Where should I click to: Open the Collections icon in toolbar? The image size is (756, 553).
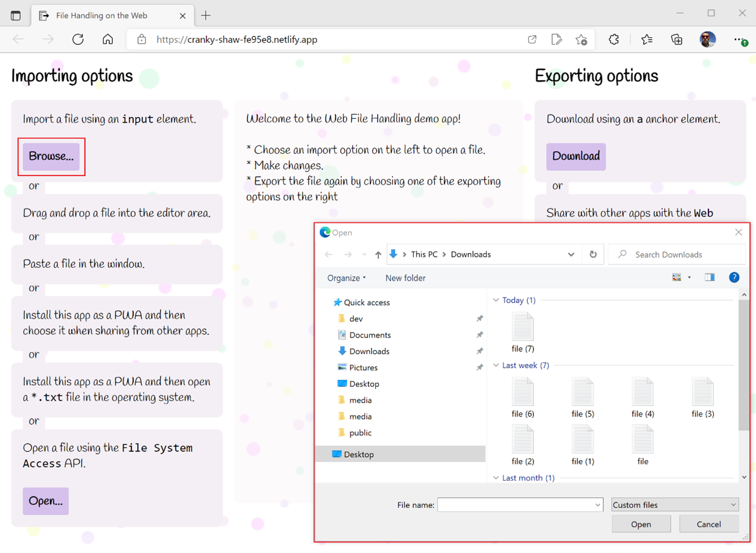pyautogui.click(x=676, y=39)
